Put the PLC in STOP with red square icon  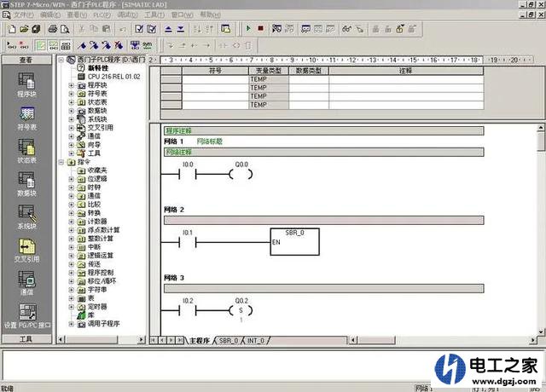[260, 28]
